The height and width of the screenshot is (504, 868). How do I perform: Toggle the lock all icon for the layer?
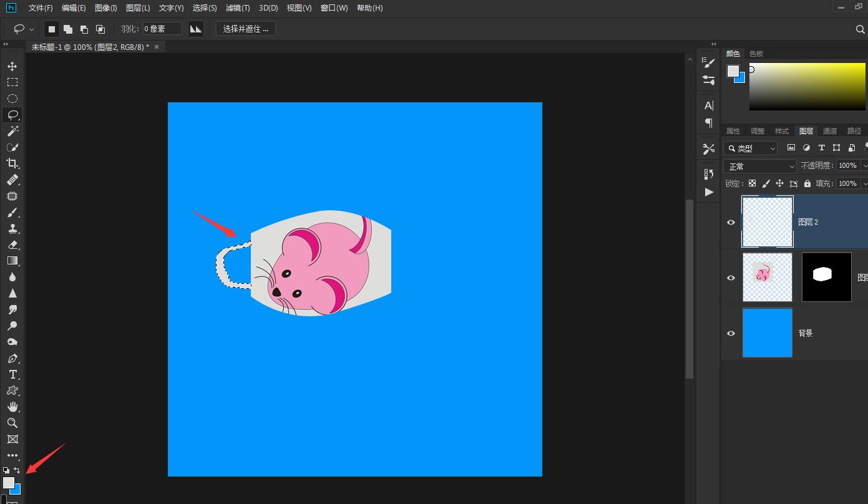point(807,183)
